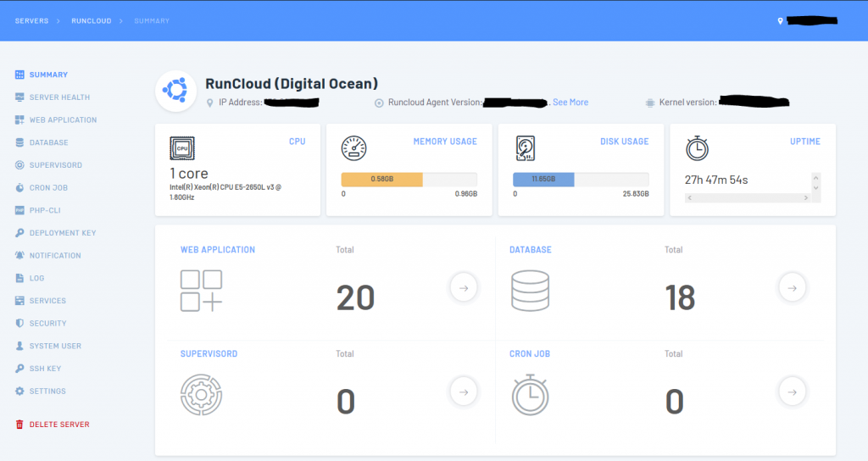The image size is (868, 461).
Task: Select Deployment Key from sidebar
Action: click(63, 233)
